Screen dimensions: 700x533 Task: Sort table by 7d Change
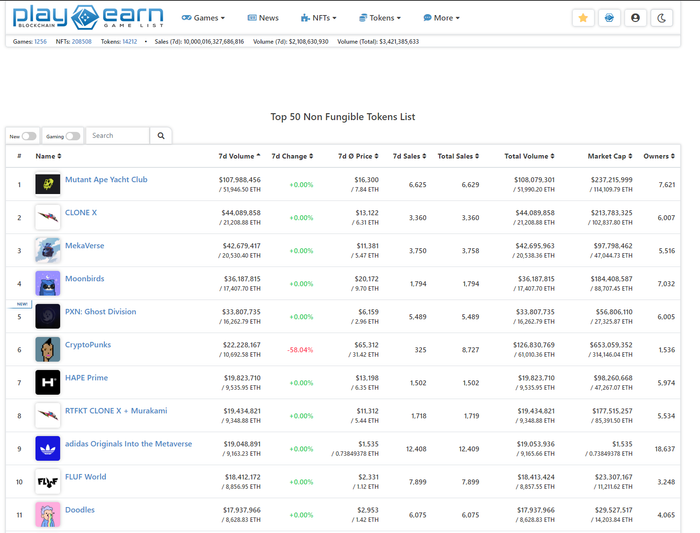click(x=292, y=156)
